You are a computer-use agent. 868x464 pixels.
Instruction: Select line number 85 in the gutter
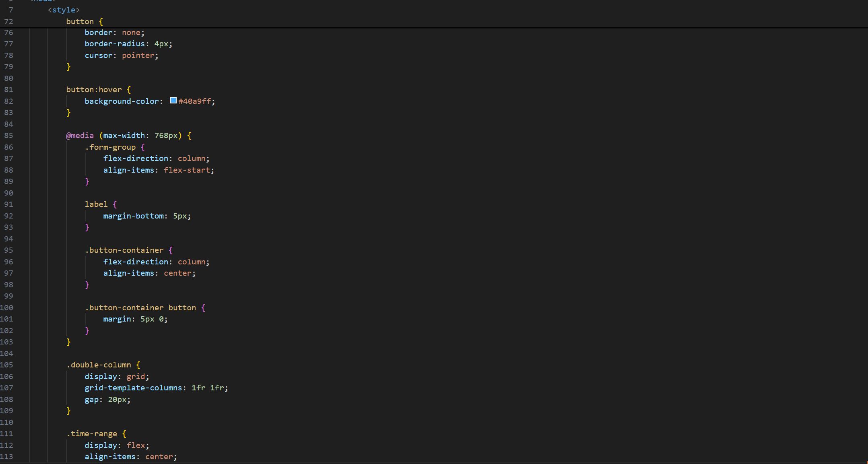(8, 136)
